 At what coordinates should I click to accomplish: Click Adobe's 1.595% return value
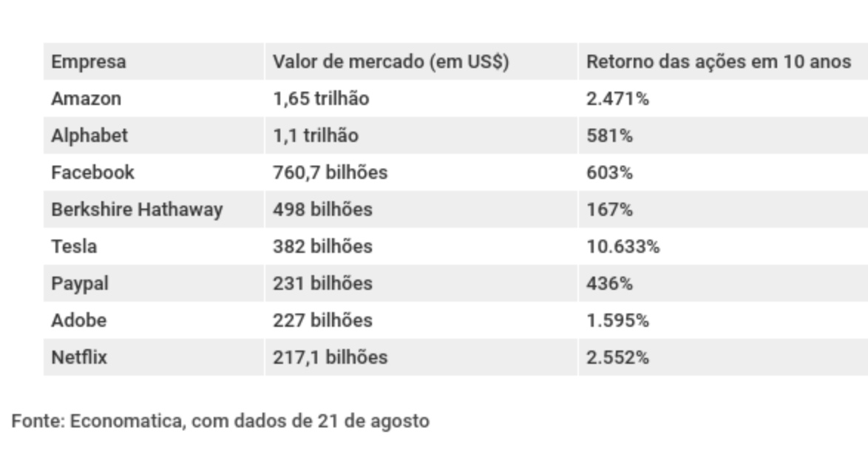(617, 321)
